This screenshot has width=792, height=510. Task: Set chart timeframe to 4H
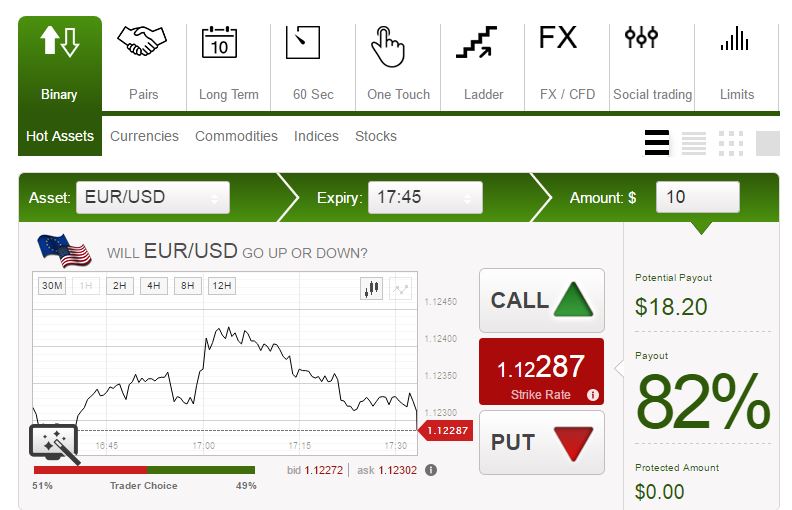(x=154, y=286)
